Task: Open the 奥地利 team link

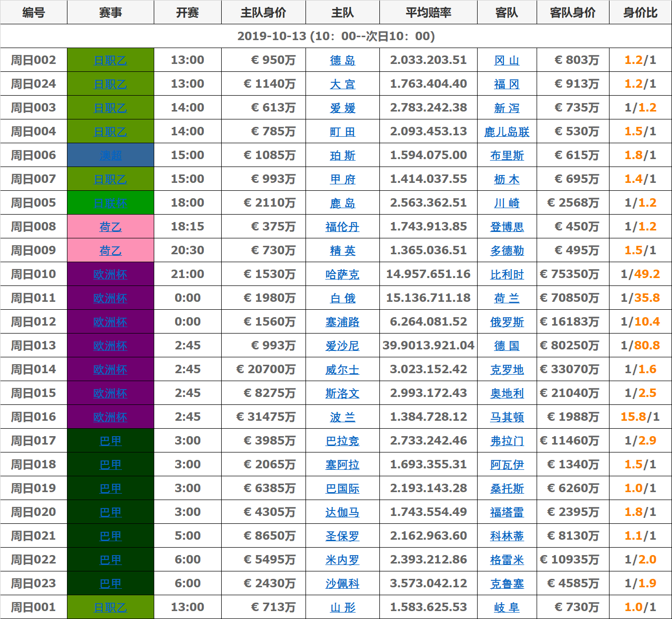Action: pyautogui.click(x=507, y=394)
